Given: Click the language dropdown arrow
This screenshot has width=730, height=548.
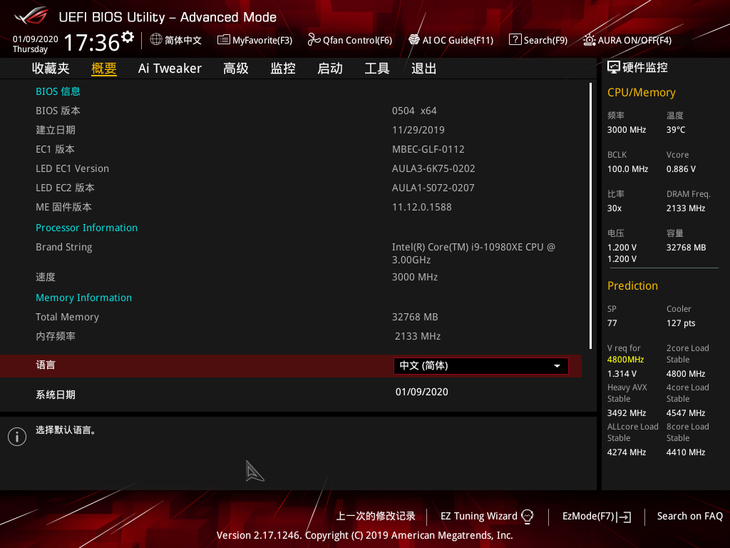Looking at the screenshot, I should point(557,366).
